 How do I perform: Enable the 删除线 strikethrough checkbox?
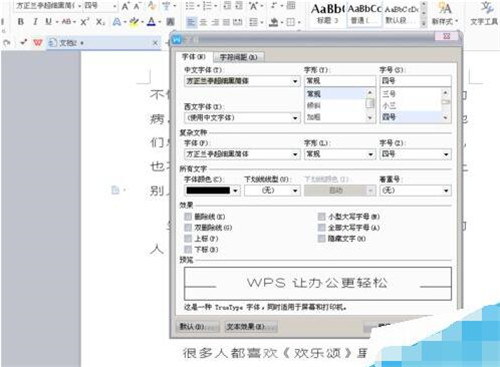point(188,217)
